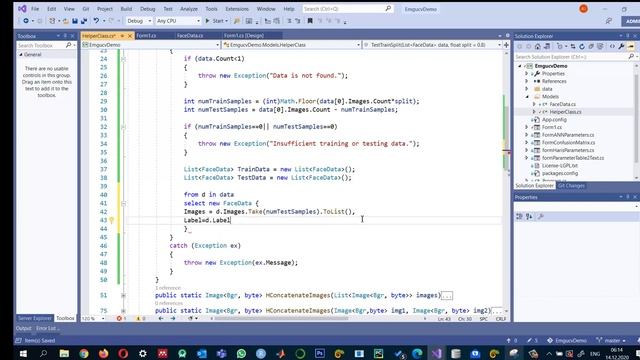Open the File menu
This screenshot has height=360, width=640.
click(35, 9)
